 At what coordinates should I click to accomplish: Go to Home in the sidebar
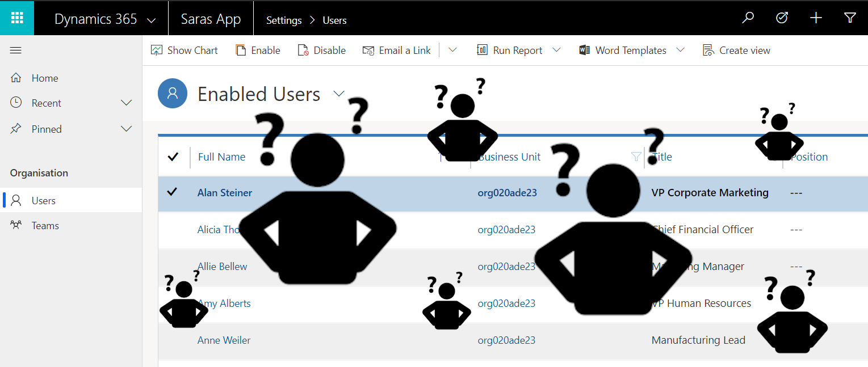[44, 78]
